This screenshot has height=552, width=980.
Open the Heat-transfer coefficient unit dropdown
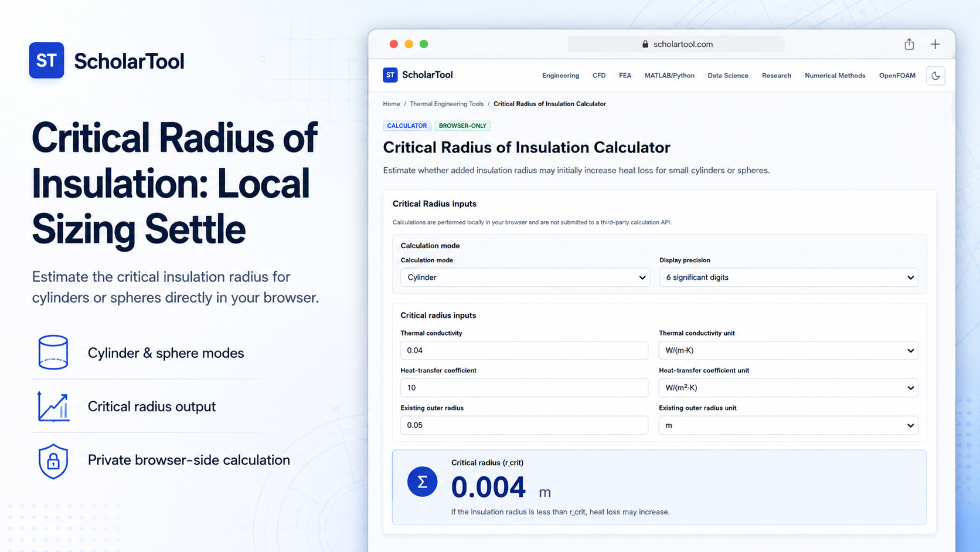click(788, 388)
